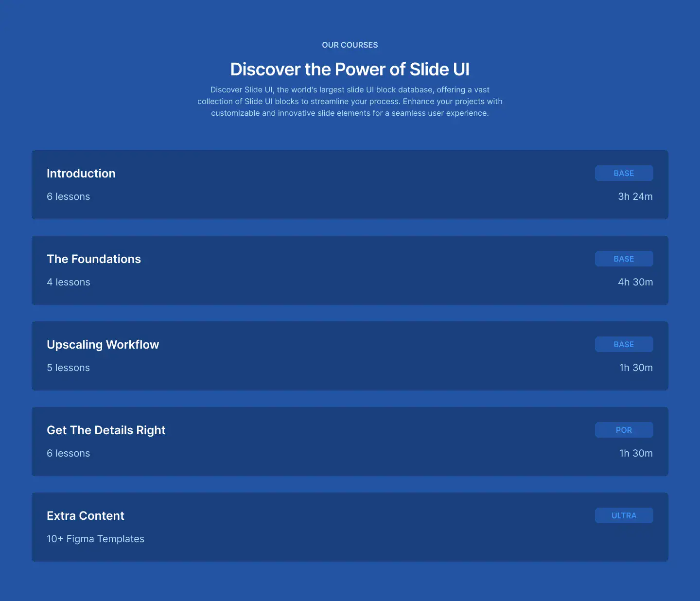The width and height of the screenshot is (700, 601).
Task: Open The Foundations course card
Action: pos(350,270)
